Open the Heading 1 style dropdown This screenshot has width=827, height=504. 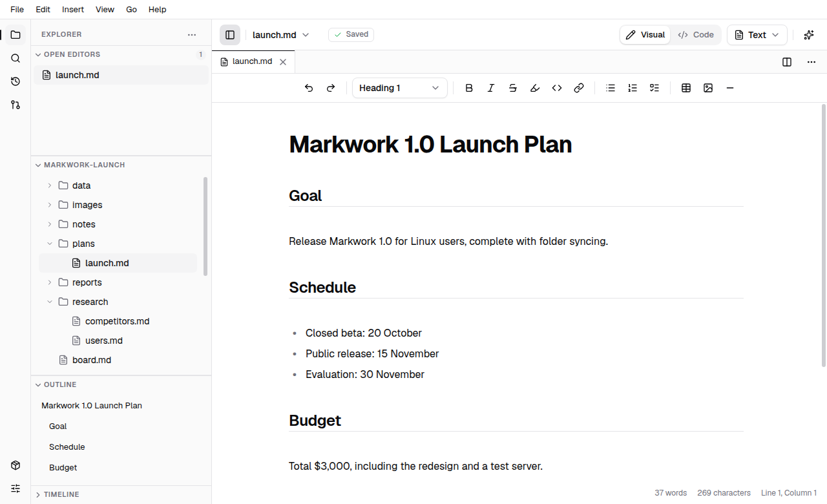pyautogui.click(x=400, y=88)
